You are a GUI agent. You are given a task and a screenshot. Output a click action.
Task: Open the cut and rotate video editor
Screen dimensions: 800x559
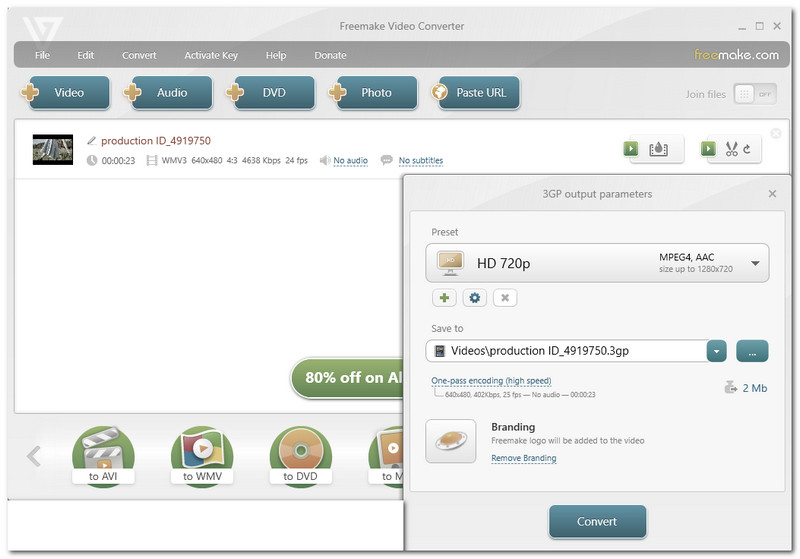(731, 149)
